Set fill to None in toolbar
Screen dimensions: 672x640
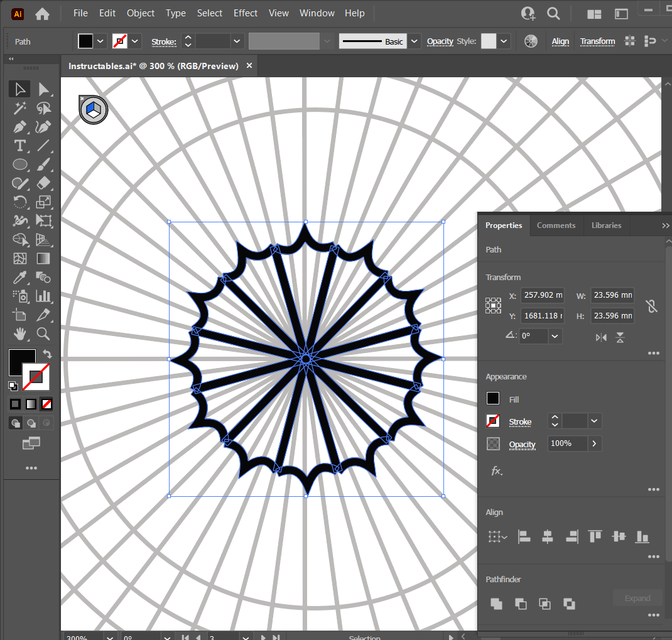coord(47,404)
